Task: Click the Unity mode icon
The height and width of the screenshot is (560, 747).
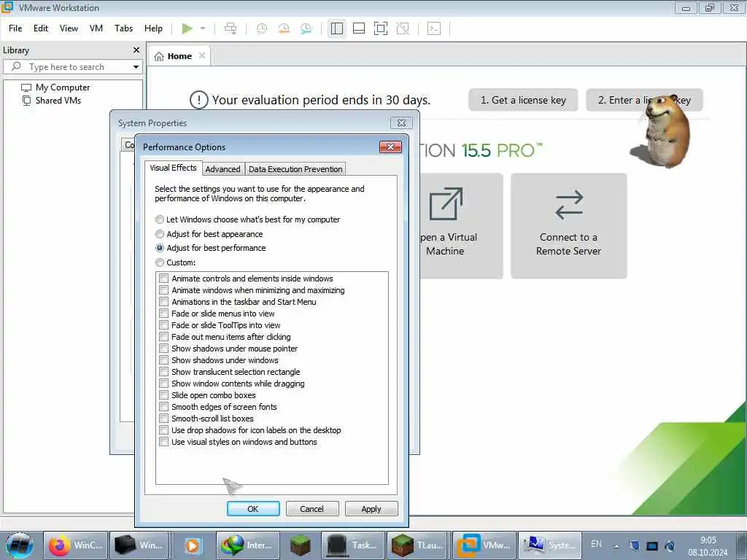Action: point(403,28)
